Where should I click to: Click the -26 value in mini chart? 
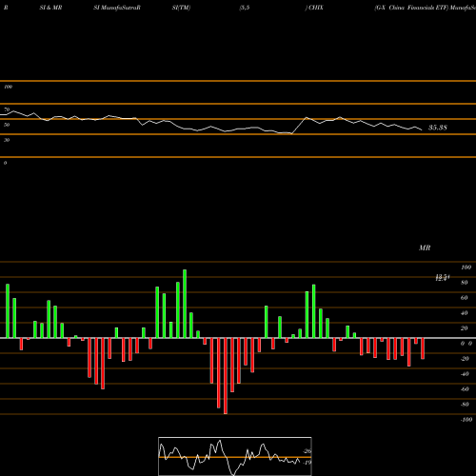pyautogui.click(x=307, y=451)
